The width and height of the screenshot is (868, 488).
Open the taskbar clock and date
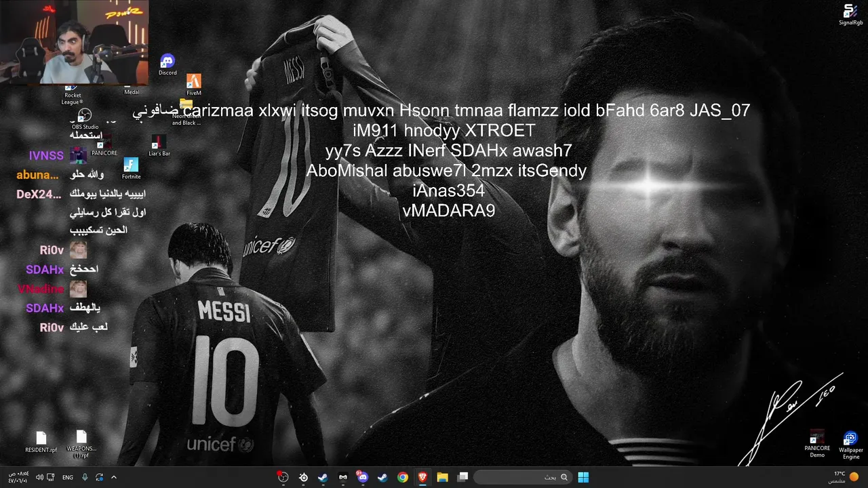pos(18,477)
